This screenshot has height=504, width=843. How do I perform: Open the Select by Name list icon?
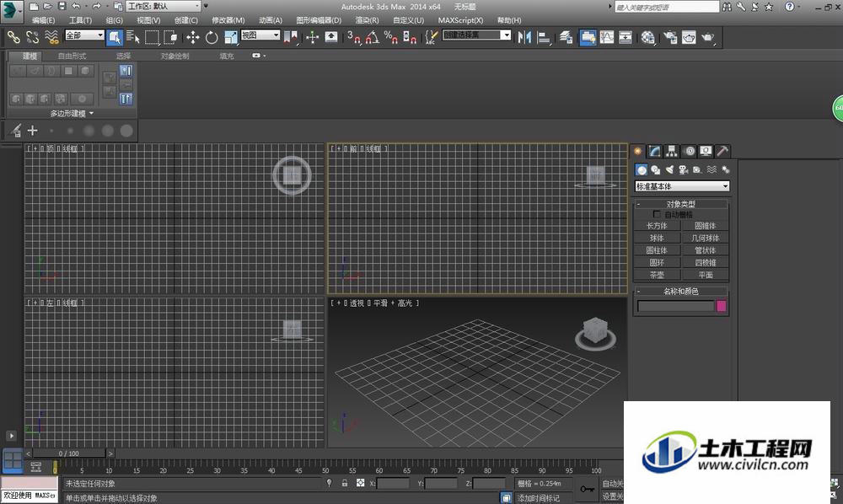click(x=133, y=37)
